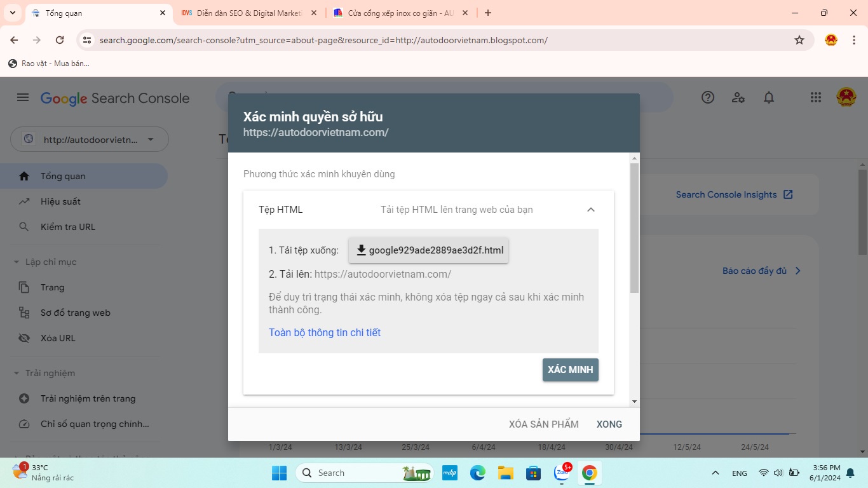Collapse the Trải nghiệm section
Screen dimensions: 868x488
coord(44,373)
